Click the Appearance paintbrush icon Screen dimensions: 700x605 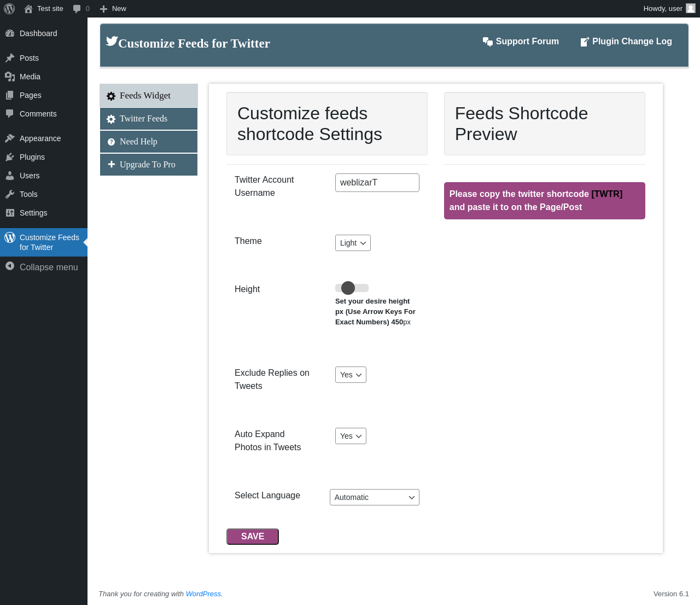click(x=10, y=138)
